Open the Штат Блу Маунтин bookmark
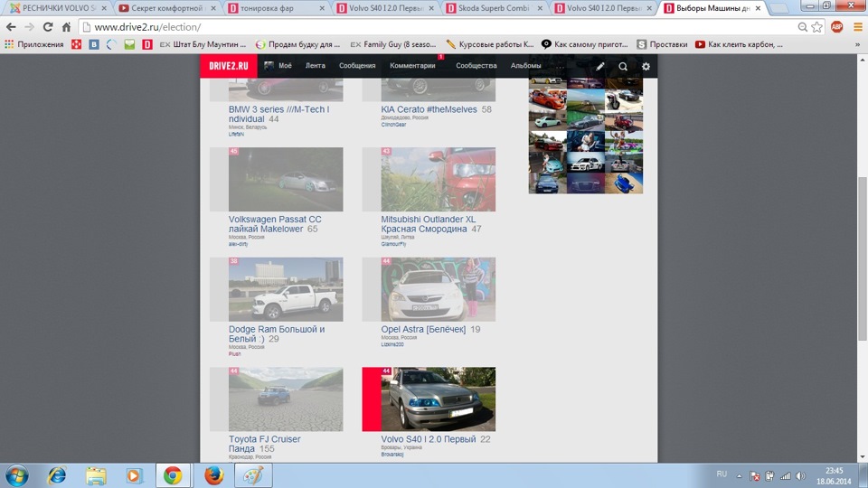Viewport: 868px width, 488px height. (x=203, y=44)
